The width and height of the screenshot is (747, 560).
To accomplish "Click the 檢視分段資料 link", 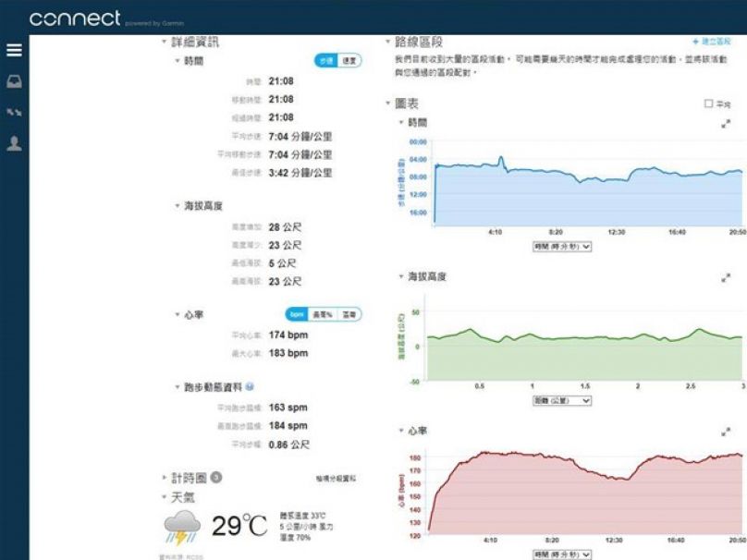I will click(335, 479).
